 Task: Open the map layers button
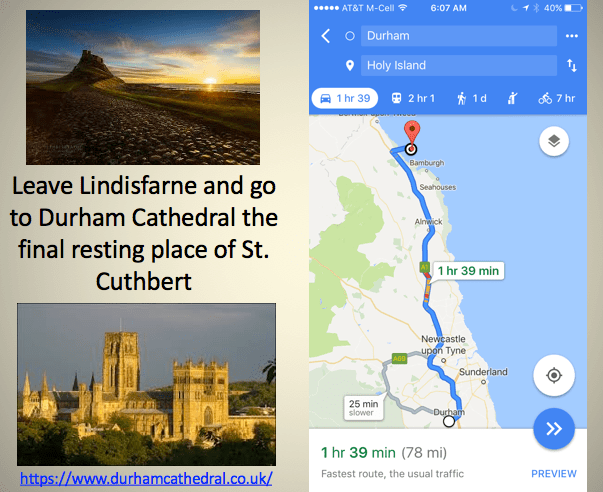click(553, 141)
